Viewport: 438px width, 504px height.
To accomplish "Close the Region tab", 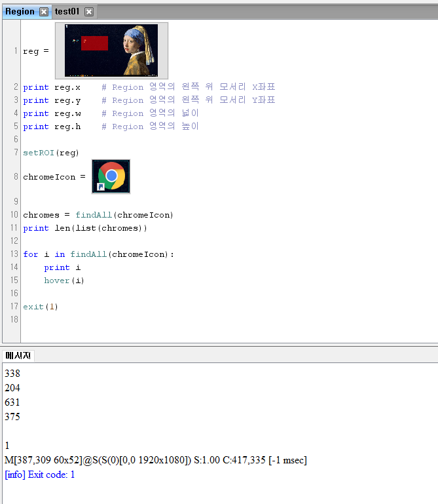I will pos(44,12).
